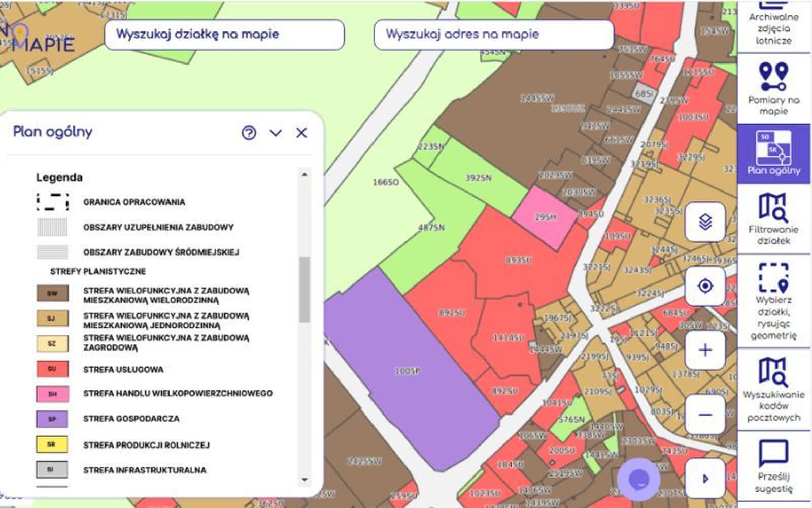
Task: Click the legend scrollbar down arrow
Action: click(x=304, y=479)
